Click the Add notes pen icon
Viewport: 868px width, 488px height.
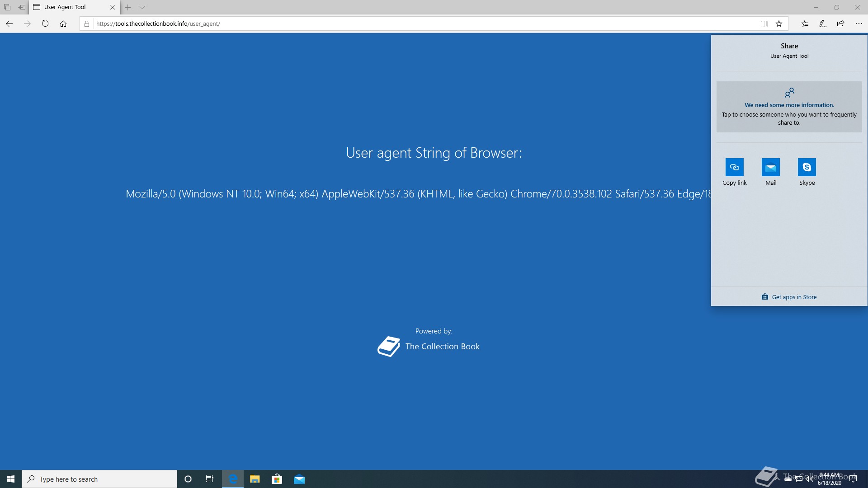coord(823,23)
